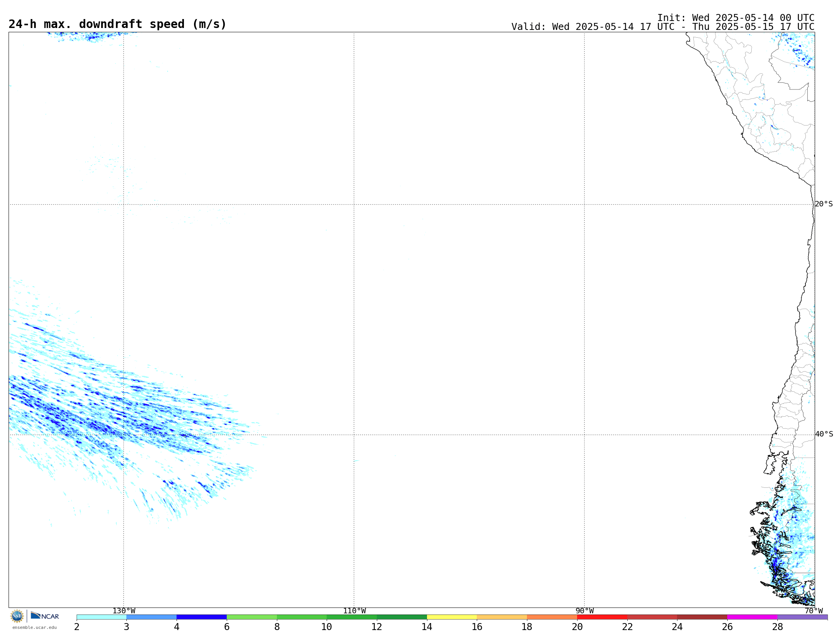Viewport: 840px width, 632px height.
Task: Pick the dark blue 4–6 colorbar swatch
Action: click(x=201, y=617)
